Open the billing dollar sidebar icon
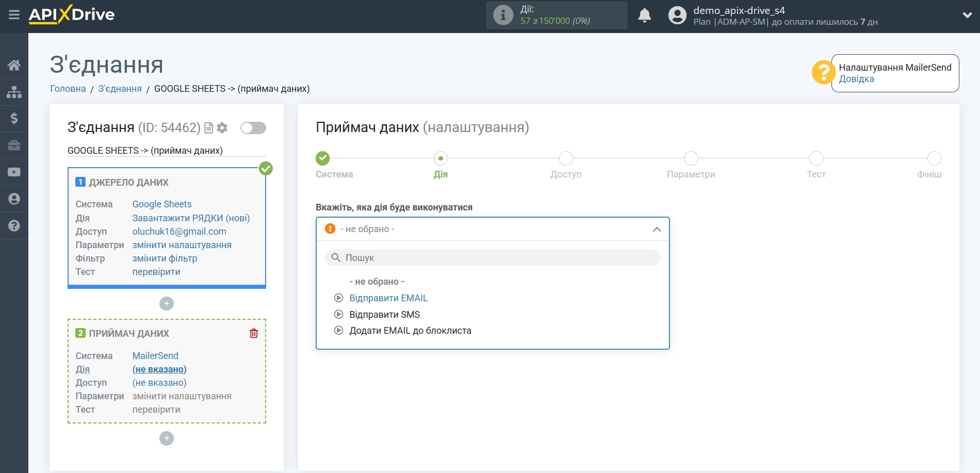Viewport: 980px width, 473px height. click(14, 119)
